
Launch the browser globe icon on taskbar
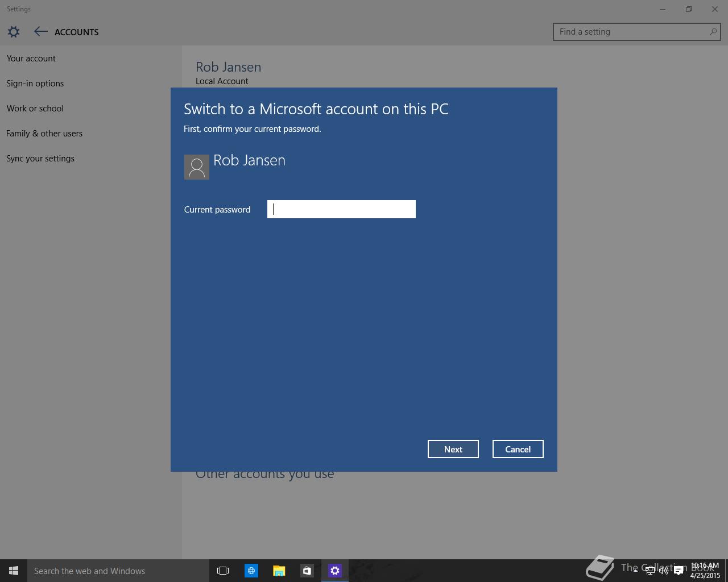pos(251,571)
